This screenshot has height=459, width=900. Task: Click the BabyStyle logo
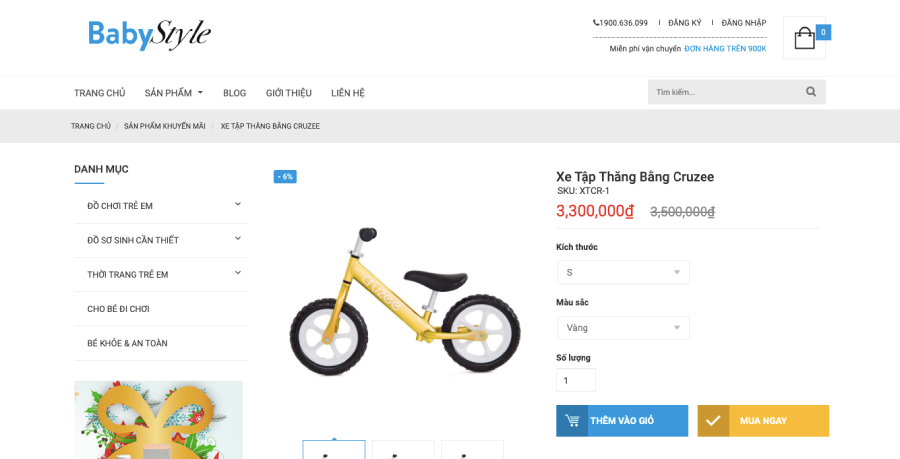point(149,34)
